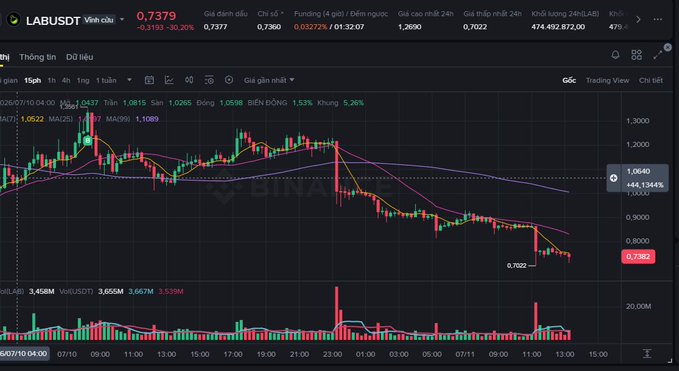Switch chart view to 'Chi tiết' depth
This screenshot has height=371, width=679.
coord(650,81)
